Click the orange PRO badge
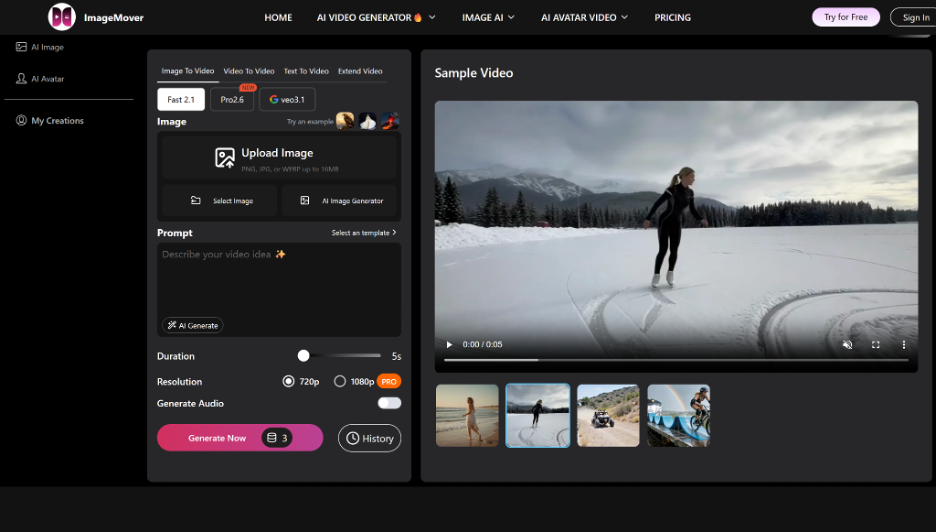 (x=389, y=381)
